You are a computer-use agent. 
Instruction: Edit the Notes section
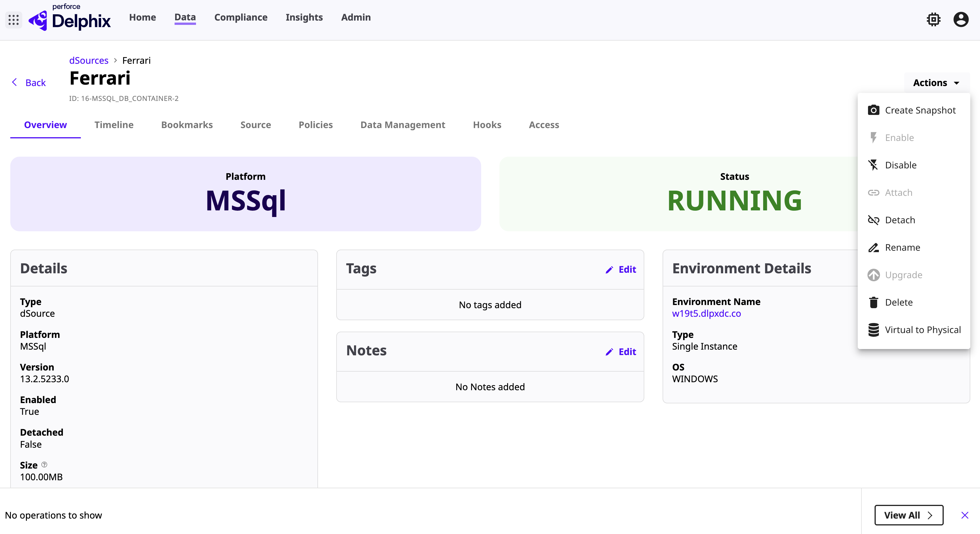tap(621, 352)
